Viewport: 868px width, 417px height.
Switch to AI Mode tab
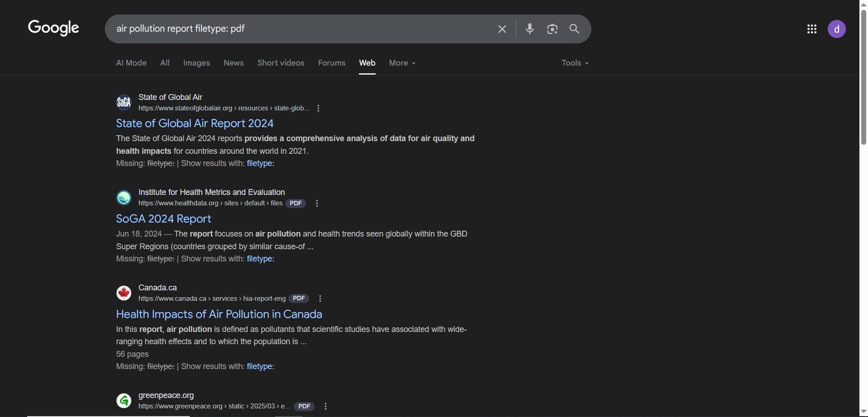pos(131,63)
